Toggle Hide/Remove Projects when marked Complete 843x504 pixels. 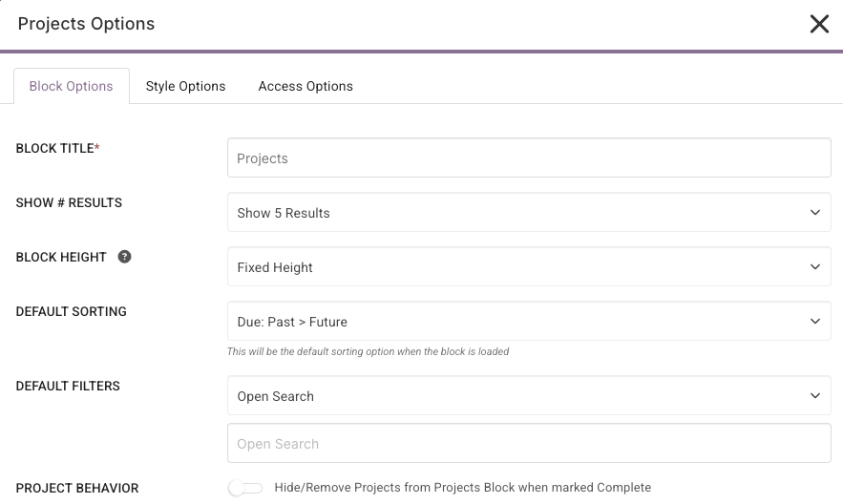click(245, 488)
